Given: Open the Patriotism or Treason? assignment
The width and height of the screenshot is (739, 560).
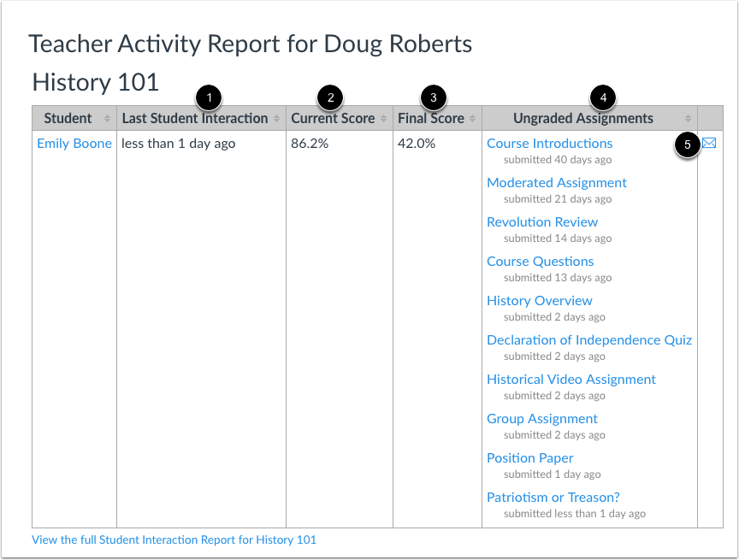Looking at the screenshot, I should click(553, 497).
